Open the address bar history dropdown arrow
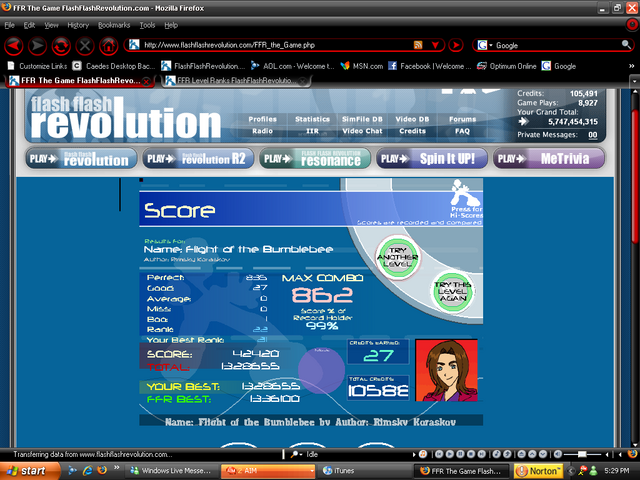 (x=435, y=45)
